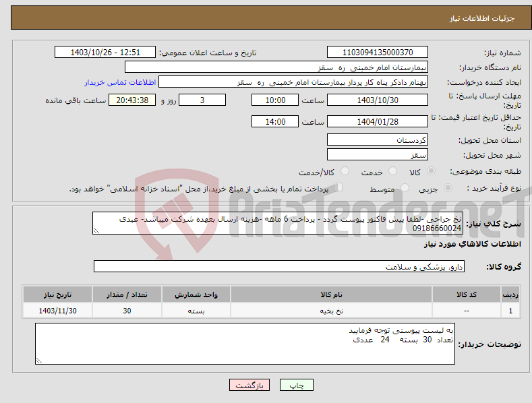Click the requester field بهنام دادکر پناه
532x403 pixels.
coord(293,82)
